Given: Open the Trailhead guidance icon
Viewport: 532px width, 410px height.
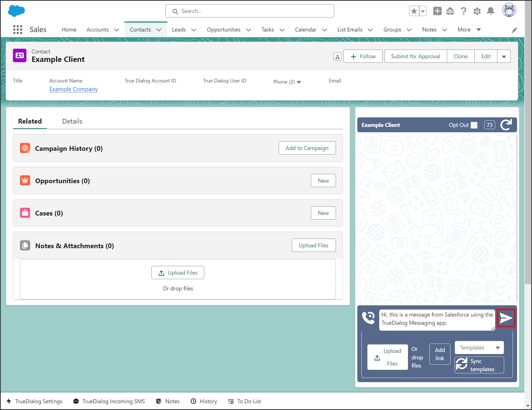Looking at the screenshot, I should point(450,11).
